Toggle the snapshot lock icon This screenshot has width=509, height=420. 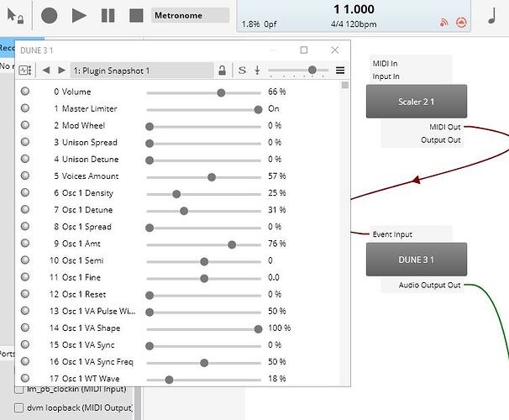point(222,70)
